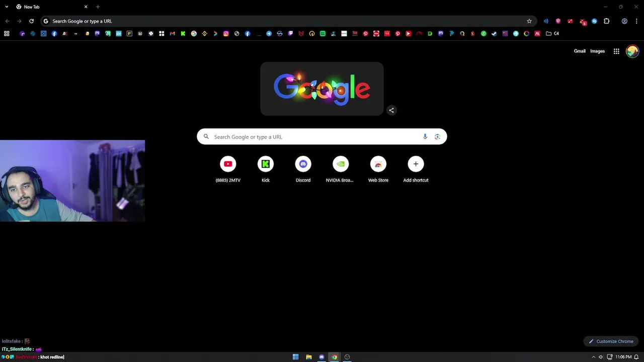This screenshot has height=362, width=644.
Task: Open the Telegram bookmark icon
Action: tap(269, 34)
